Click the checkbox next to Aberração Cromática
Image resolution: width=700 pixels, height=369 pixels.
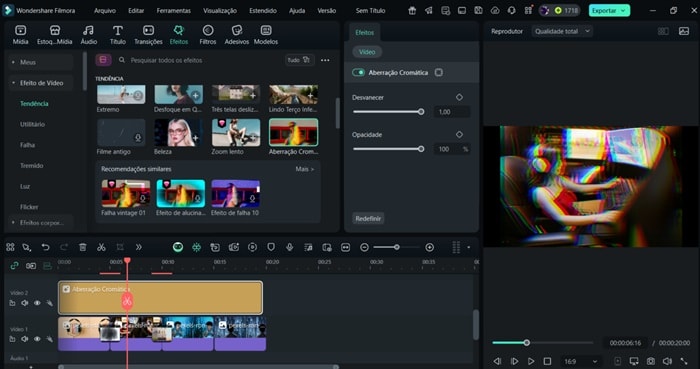pos(439,72)
